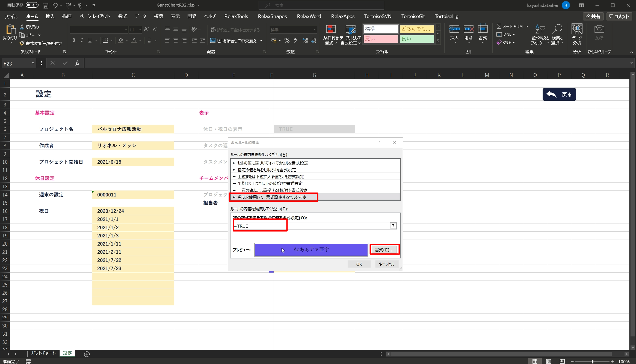The width and height of the screenshot is (636, 364).
Task: Switch to the ガントチャート sheet tab
Action: (43, 353)
